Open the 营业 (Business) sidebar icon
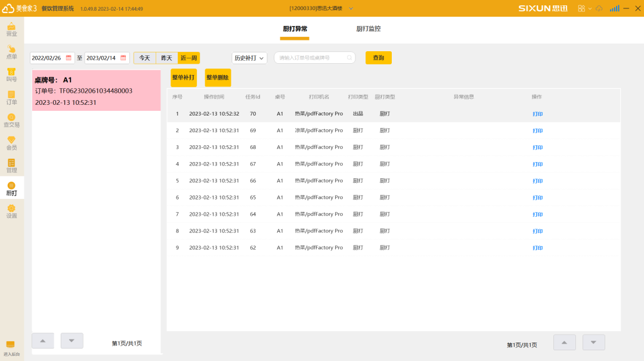 [x=11, y=29]
